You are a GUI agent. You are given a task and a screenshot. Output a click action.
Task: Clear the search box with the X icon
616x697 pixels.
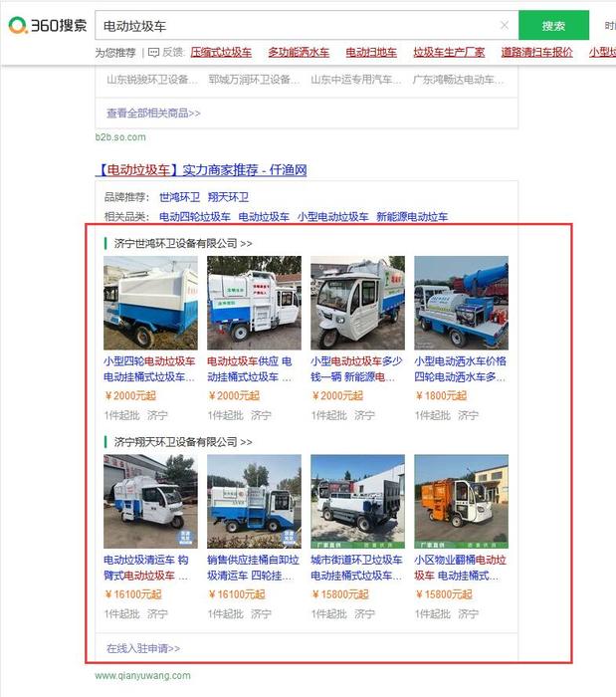click(x=505, y=25)
